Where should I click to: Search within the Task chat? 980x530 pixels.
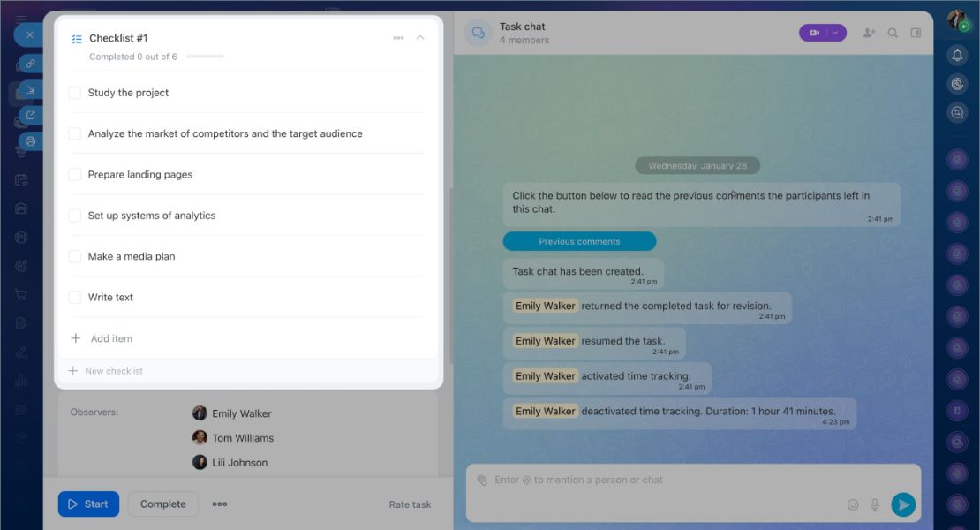pos(893,33)
